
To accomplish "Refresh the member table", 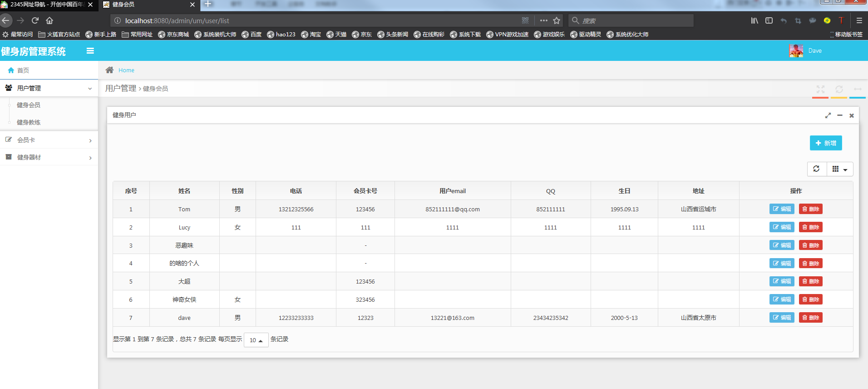I will coord(817,169).
